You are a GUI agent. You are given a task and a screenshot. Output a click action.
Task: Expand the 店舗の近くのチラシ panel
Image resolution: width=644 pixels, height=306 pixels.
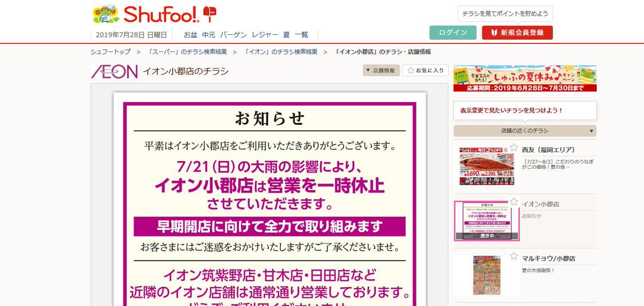pyautogui.click(x=525, y=131)
